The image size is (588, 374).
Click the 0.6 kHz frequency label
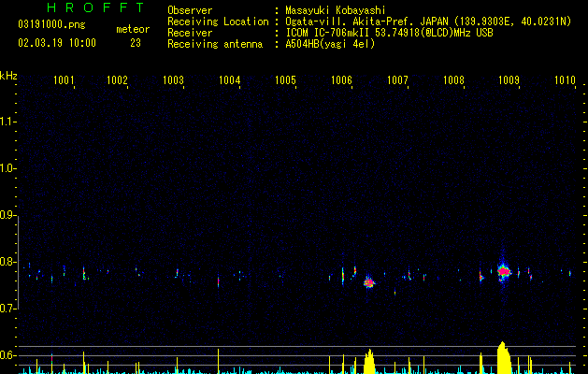[7, 355]
